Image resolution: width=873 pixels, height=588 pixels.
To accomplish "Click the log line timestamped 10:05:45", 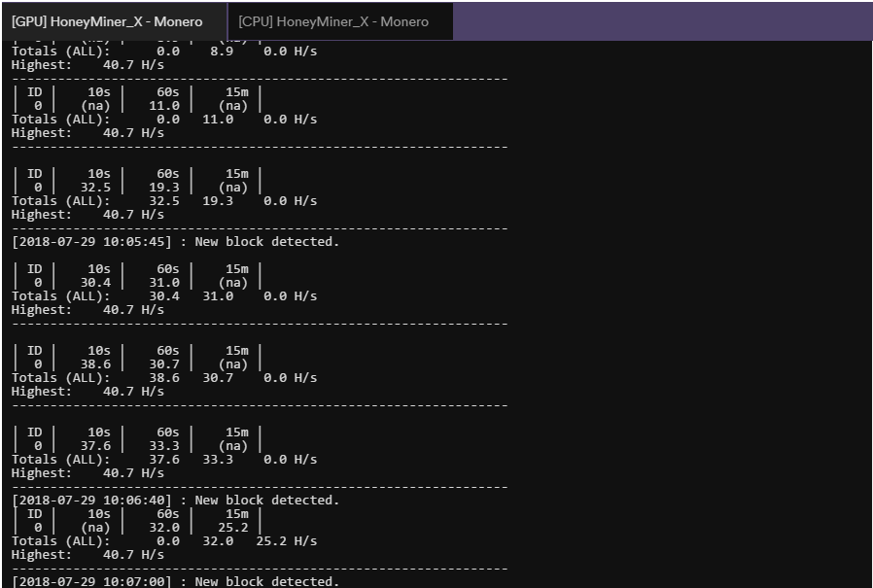I will [175, 242].
